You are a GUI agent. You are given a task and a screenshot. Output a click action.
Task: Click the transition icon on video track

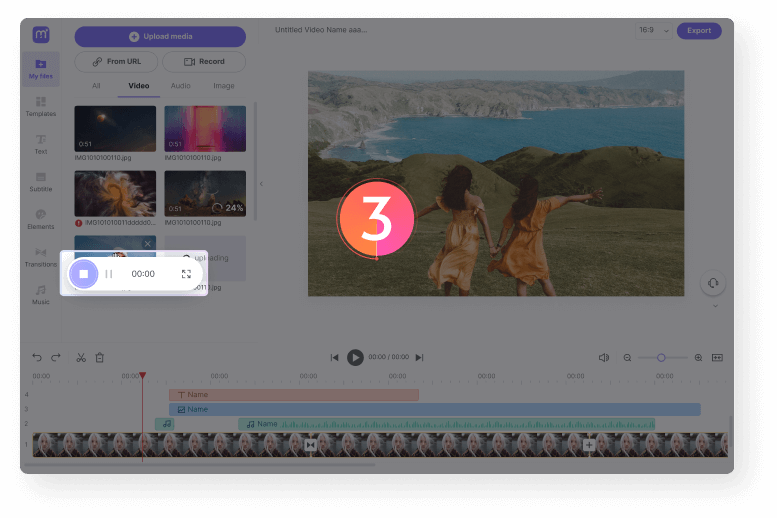point(311,445)
